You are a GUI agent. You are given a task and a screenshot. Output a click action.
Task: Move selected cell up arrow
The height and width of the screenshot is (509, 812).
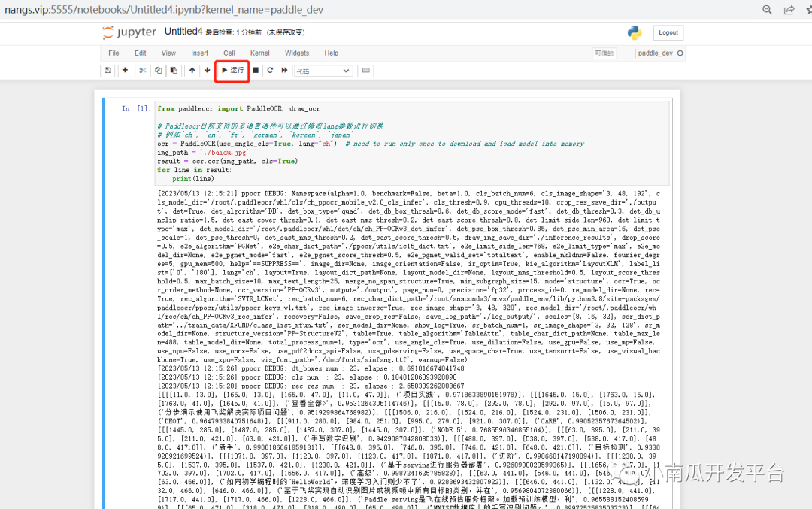click(x=192, y=71)
